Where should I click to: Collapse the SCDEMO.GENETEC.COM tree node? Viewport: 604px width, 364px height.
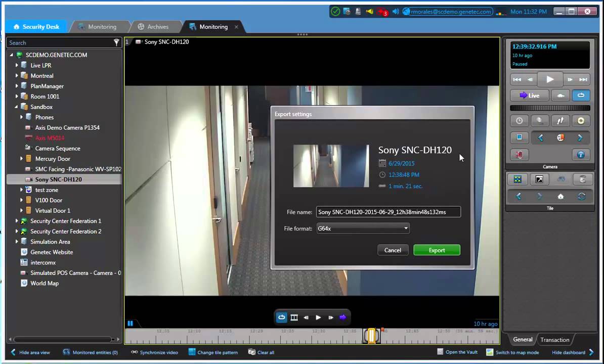click(x=11, y=55)
